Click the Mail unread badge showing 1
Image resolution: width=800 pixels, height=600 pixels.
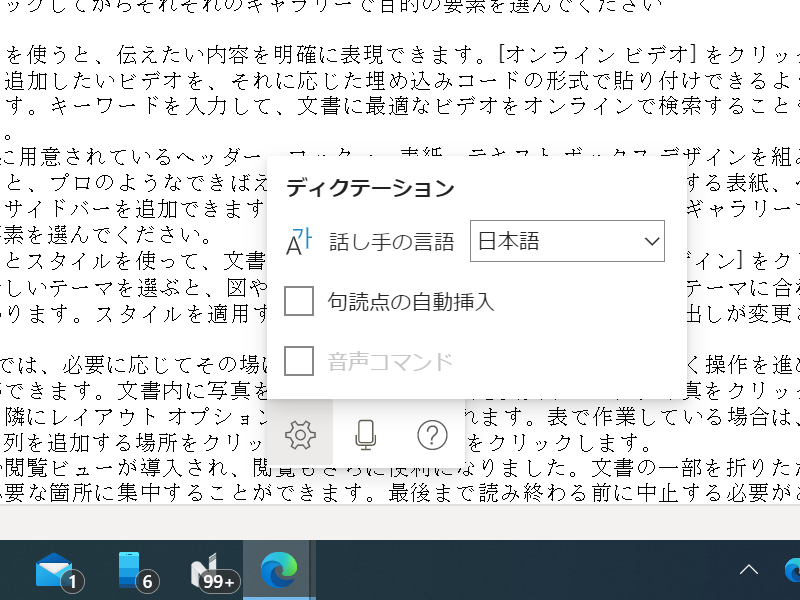pyautogui.click(x=73, y=581)
